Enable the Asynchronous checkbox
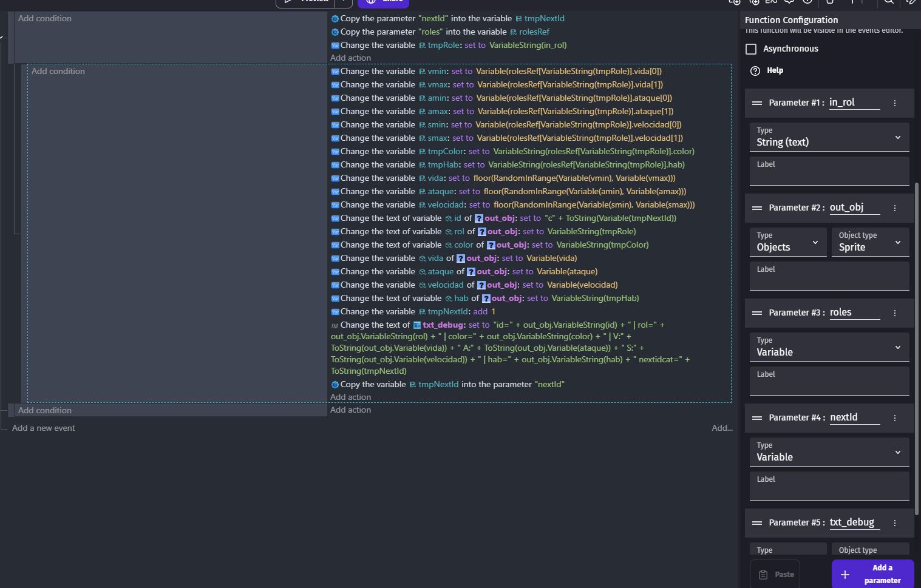The height and width of the screenshot is (588, 921). 751,49
